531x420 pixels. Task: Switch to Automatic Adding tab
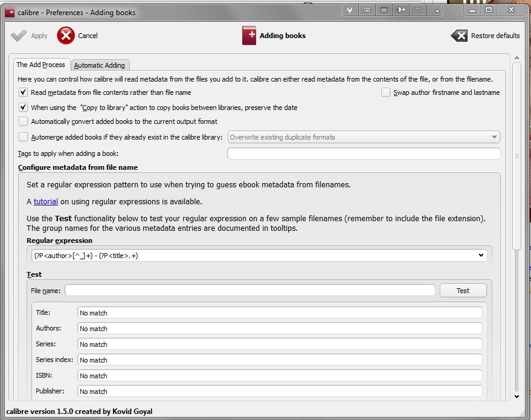(100, 65)
